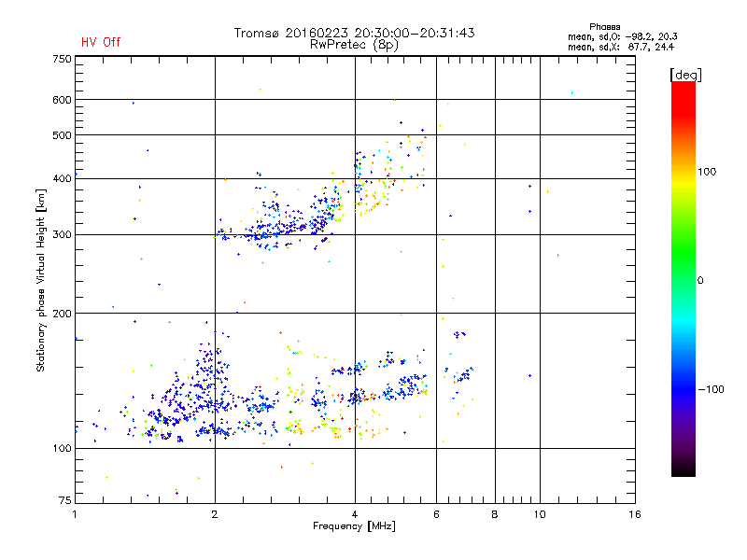This screenshot has width=747, height=560.
Task: Click the x-axis label '2'
Action: point(215,514)
